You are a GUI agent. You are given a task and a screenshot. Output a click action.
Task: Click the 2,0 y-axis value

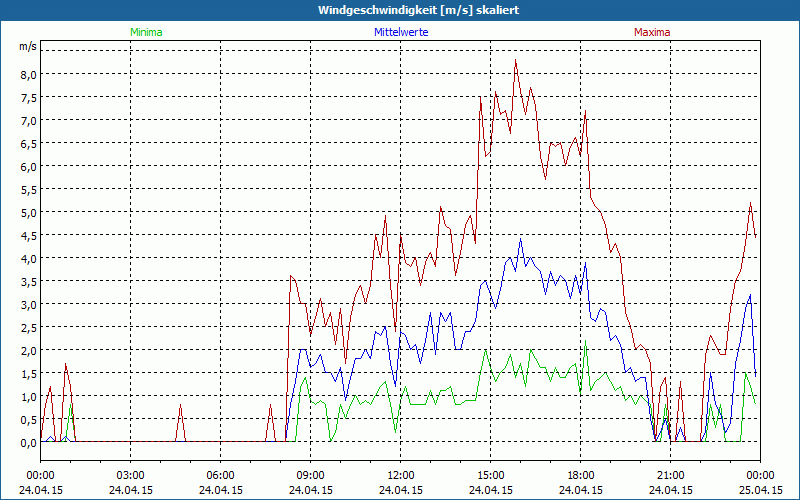[x=29, y=350]
